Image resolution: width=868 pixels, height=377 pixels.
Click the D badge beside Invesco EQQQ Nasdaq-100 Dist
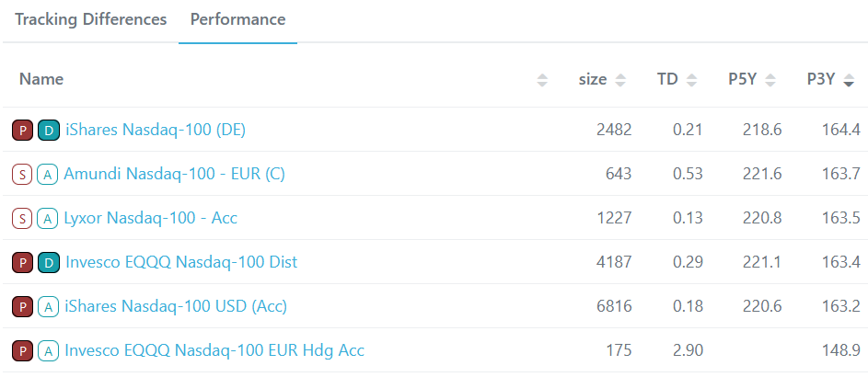(x=49, y=262)
